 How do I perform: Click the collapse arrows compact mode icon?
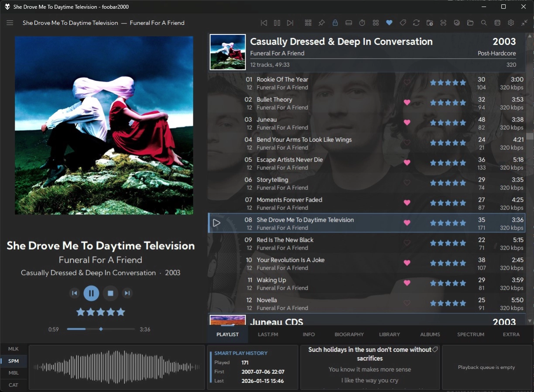pyautogui.click(x=524, y=23)
